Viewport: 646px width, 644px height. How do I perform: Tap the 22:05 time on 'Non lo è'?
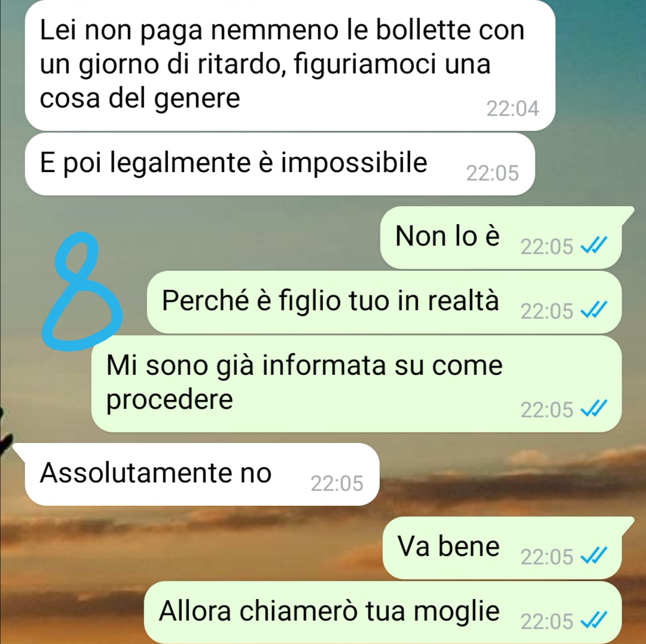click(547, 246)
